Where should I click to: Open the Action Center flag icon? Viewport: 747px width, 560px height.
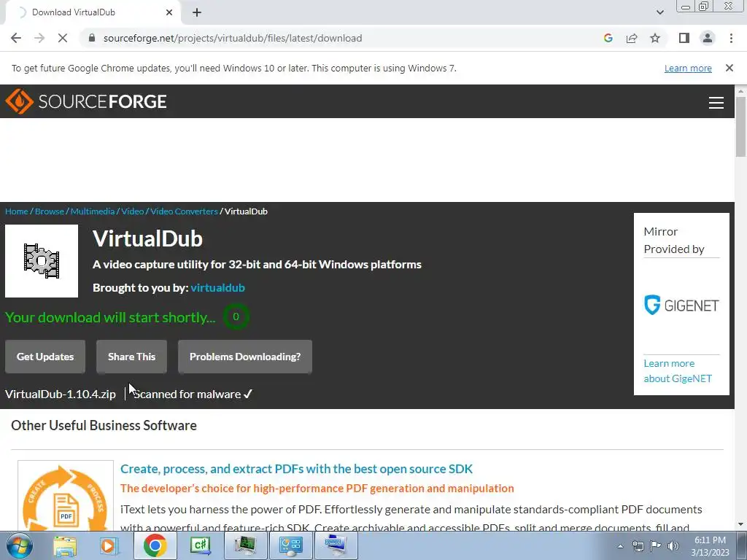click(656, 546)
